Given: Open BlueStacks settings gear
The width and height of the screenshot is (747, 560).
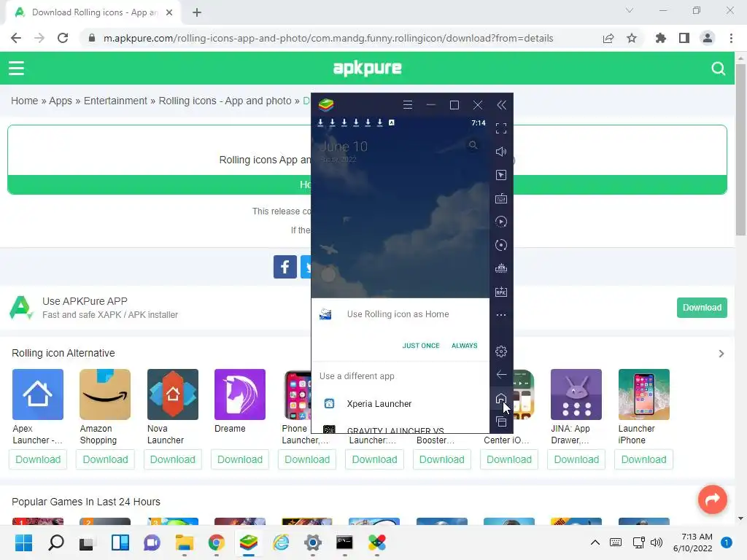Looking at the screenshot, I should 500,351.
